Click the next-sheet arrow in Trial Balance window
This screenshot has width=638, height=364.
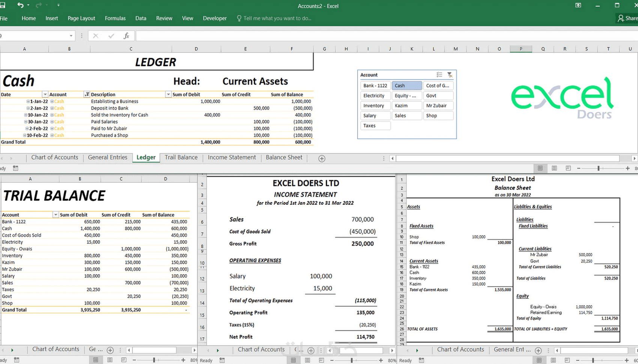coord(12,350)
